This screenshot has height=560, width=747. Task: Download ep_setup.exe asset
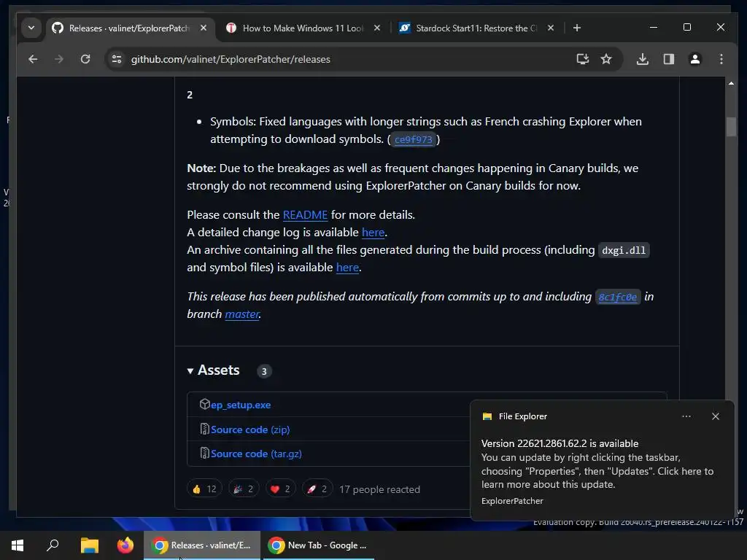coord(241,405)
